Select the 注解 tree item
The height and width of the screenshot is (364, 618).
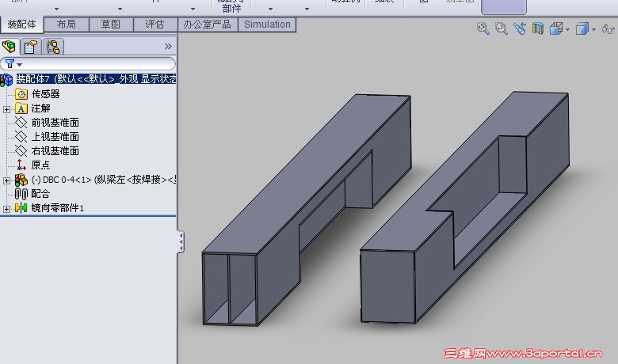[x=41, y=108]
